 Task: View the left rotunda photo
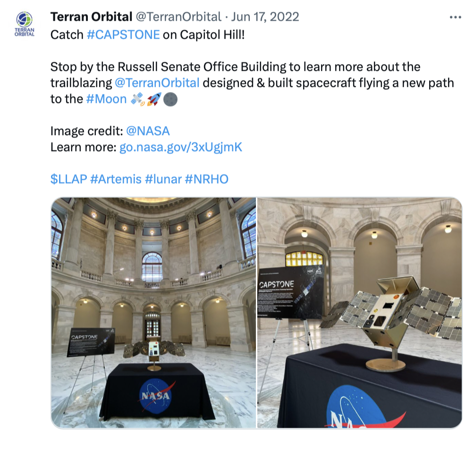point(153,313)
